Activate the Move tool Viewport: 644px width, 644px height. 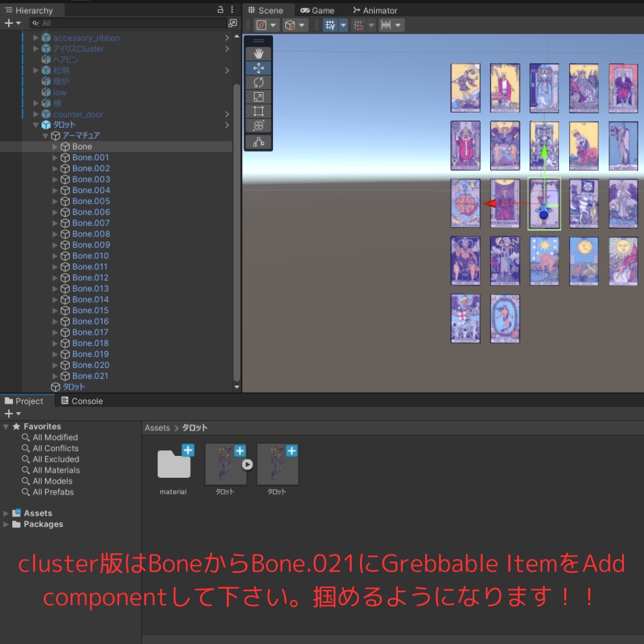click(258, 68)
